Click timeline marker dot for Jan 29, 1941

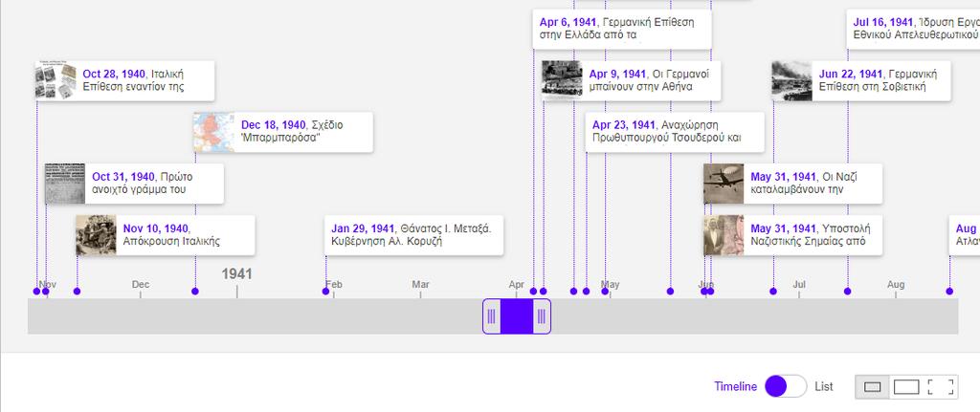pyautogui.click(x=325, y=291)
